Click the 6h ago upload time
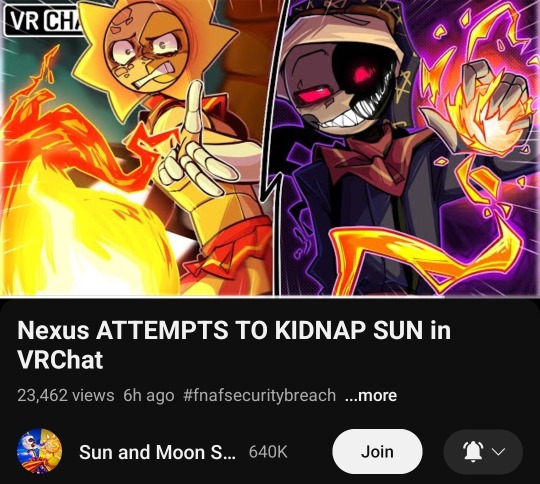 coord(149,395)
